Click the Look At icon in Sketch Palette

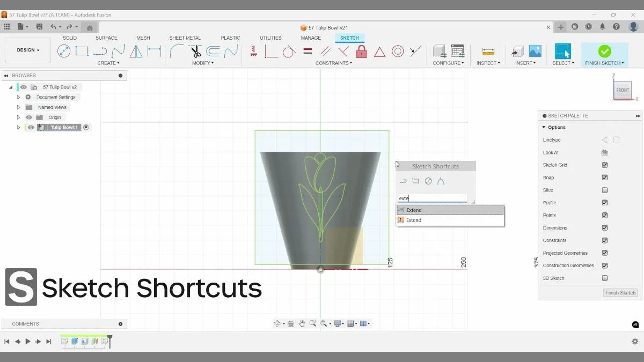point(605,152)
